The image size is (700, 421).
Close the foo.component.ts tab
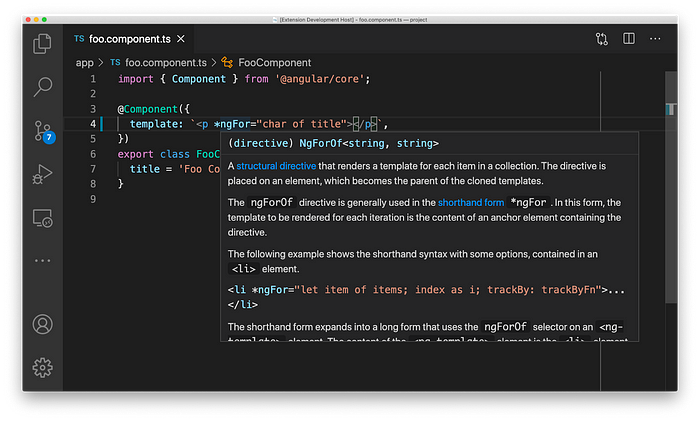pyautogui.click(x=181, y=39)
